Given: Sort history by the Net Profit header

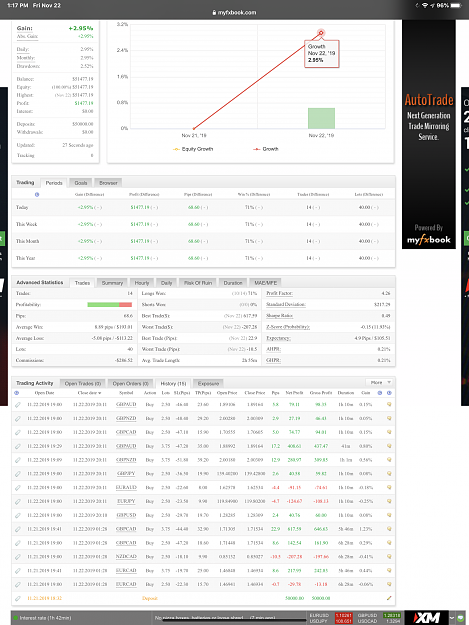Looking at the screenshot, I should pos(294,393).
